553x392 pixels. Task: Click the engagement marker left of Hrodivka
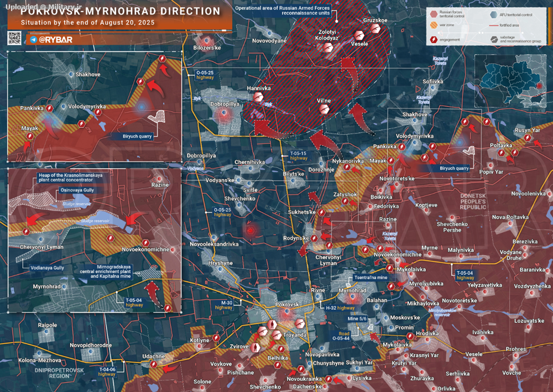(410, 336)
